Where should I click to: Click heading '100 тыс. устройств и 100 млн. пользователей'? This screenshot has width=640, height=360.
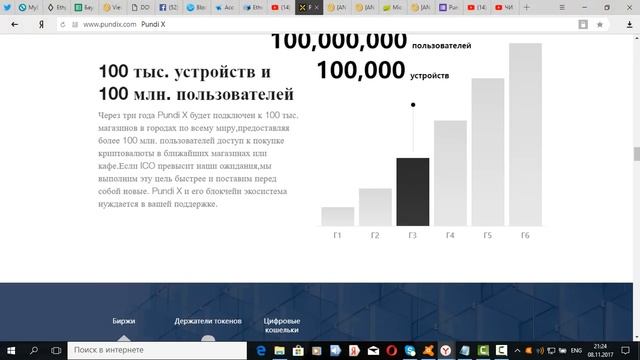[x=196, y=83]
